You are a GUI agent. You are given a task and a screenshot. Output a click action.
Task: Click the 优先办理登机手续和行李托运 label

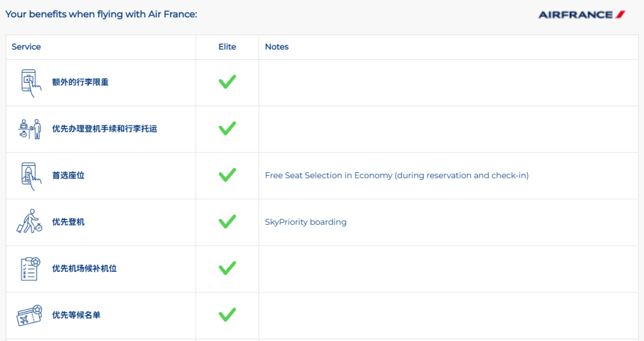coord(104,129)
